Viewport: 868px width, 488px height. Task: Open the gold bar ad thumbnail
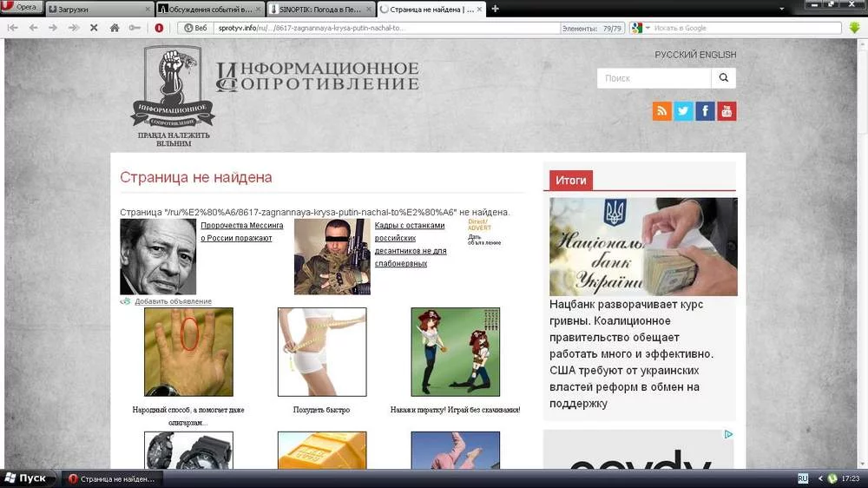point(322,451)
